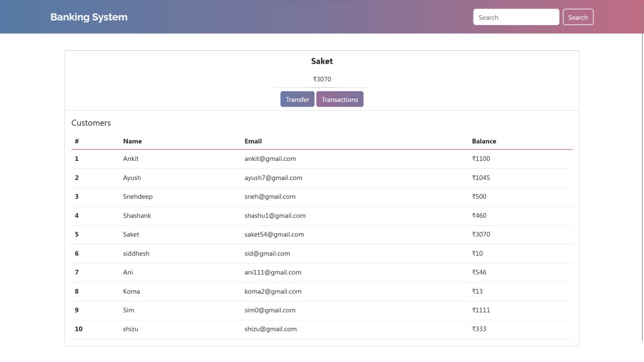Select Ani from the customers list
Viewport: 644px width, 362px height.
coord(128,272)
